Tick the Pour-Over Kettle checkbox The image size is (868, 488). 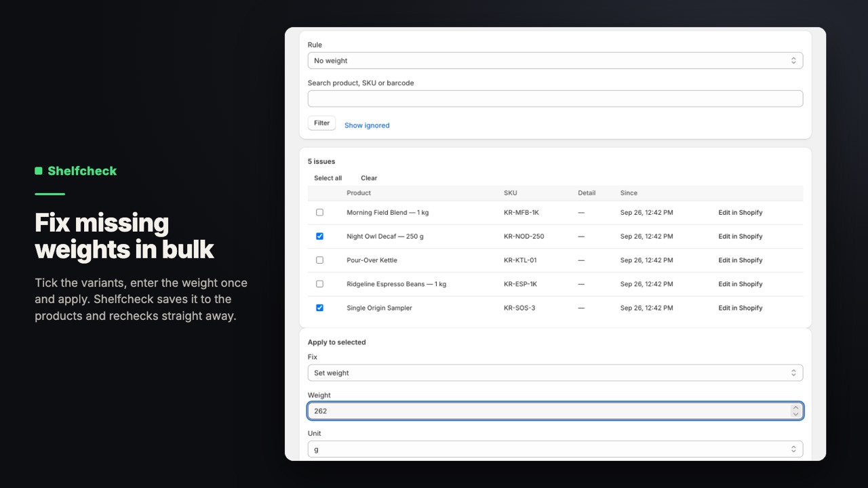click(319, 260)
